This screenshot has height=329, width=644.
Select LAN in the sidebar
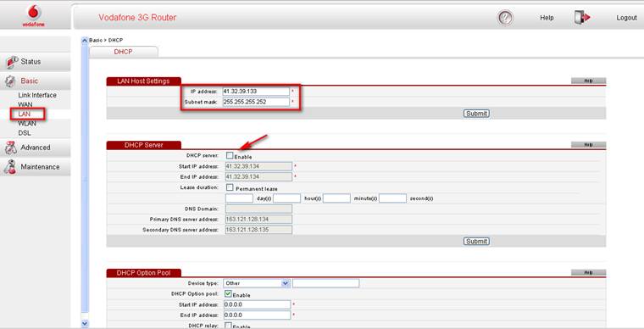(x=25, y=114)
